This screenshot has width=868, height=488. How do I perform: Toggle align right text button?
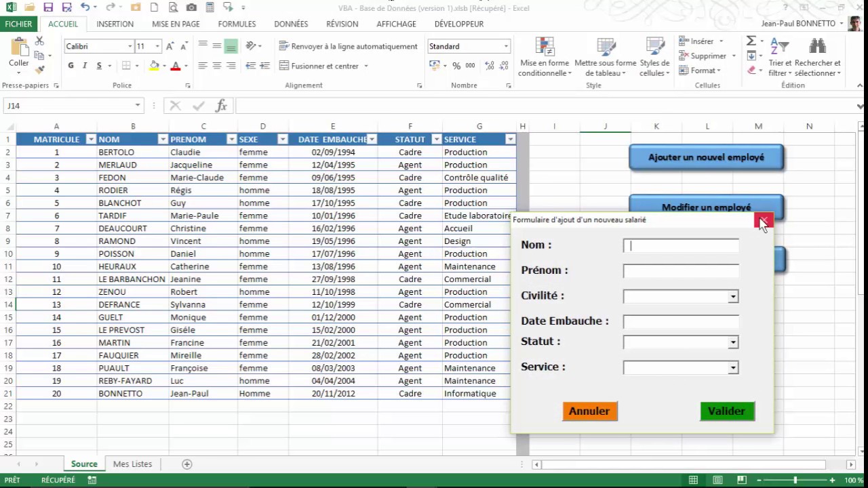click(231, 66)
